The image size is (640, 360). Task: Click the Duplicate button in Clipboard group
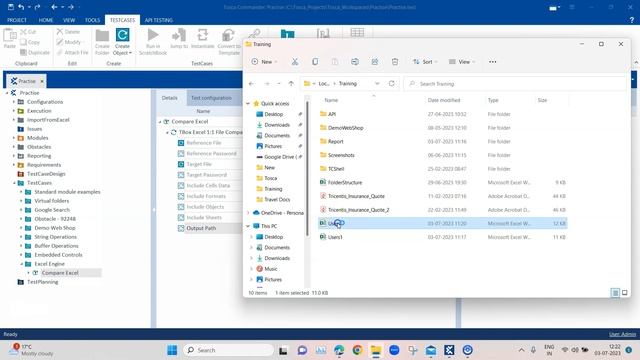35,52
